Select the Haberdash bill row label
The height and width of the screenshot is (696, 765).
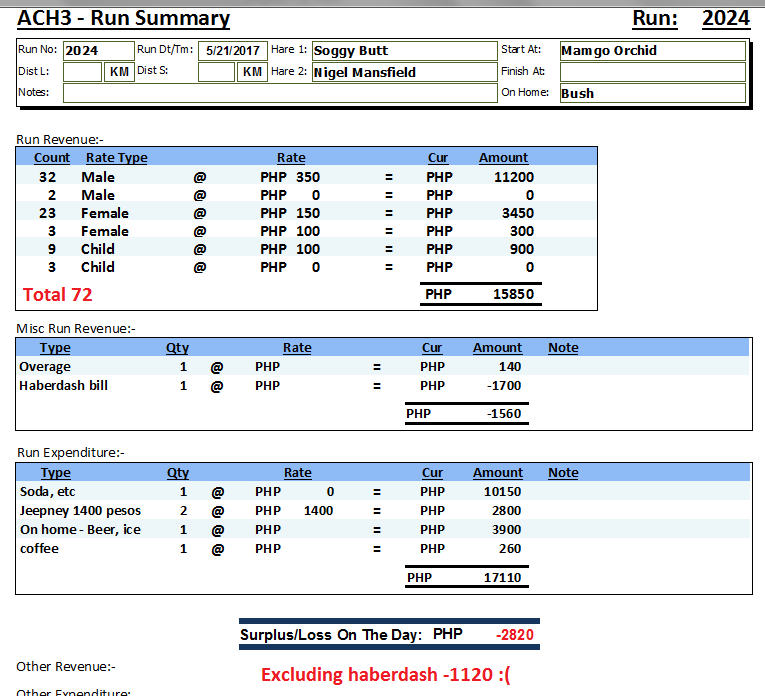63,386
